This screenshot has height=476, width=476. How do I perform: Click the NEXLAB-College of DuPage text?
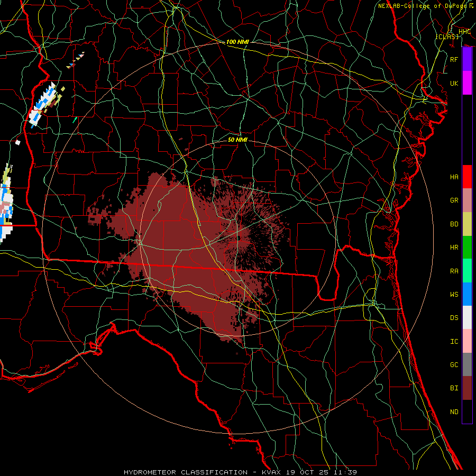(422, 6)
